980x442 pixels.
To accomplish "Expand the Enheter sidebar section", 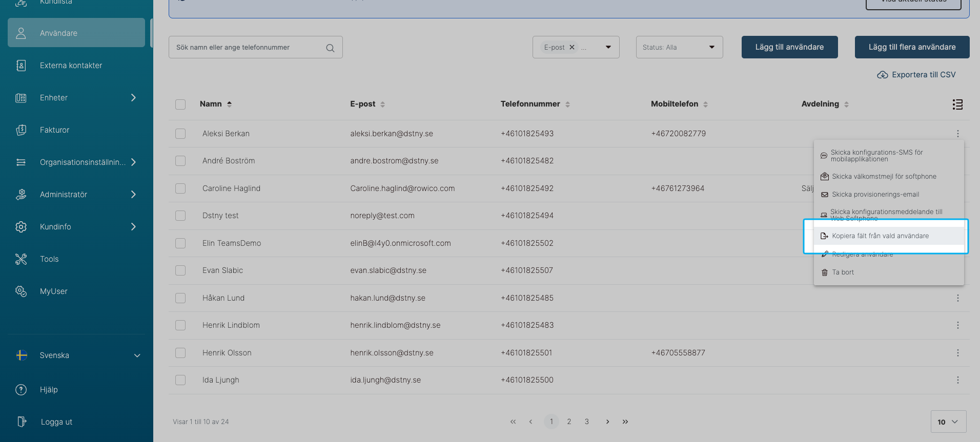I will (x=133, y=98).
